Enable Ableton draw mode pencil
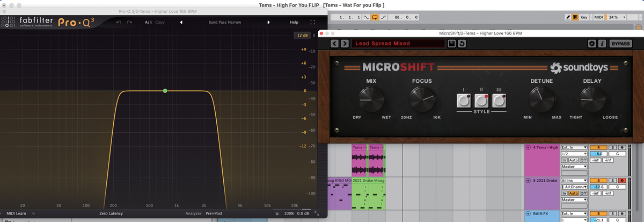The height and width of the screenshot is (222, 644). 568,17
